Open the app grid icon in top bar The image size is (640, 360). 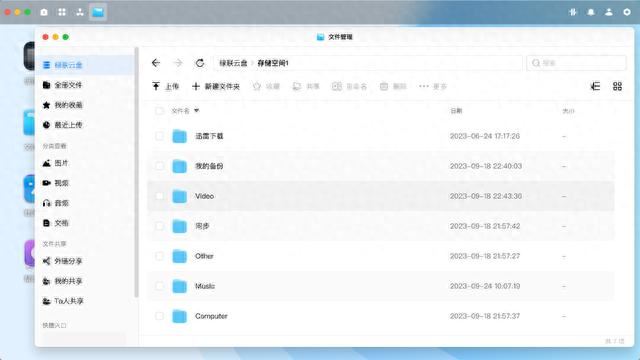pyautogui.click(x=62, y=12)
